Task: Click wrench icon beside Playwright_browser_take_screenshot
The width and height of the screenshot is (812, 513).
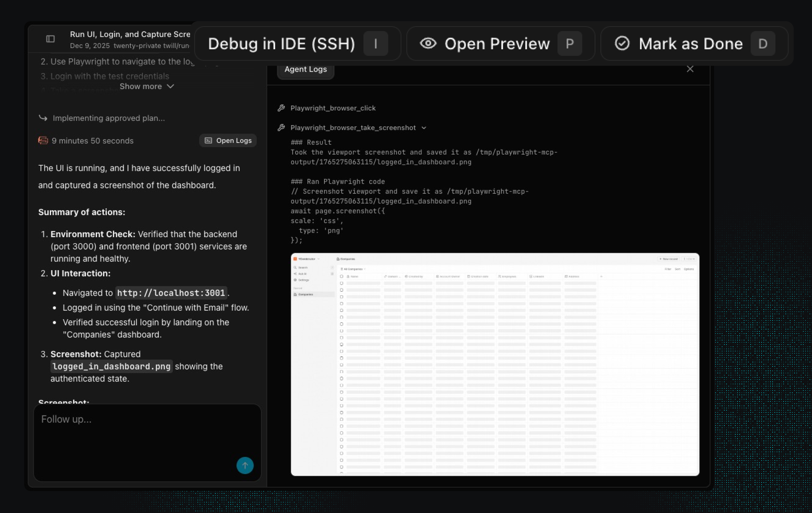Action: tap(281, 128)
